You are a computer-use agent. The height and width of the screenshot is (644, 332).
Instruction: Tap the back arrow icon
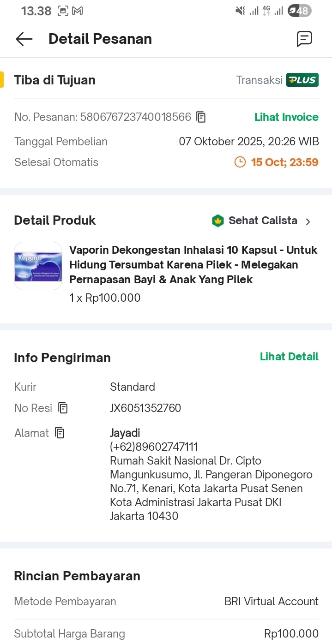click(x=24, y=39)
